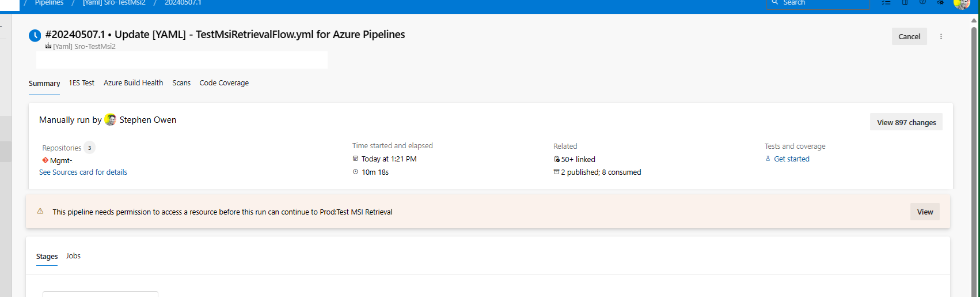Open the Code Coverage tab
This screenshot has height=297, width=980.
tap(224, 83)
